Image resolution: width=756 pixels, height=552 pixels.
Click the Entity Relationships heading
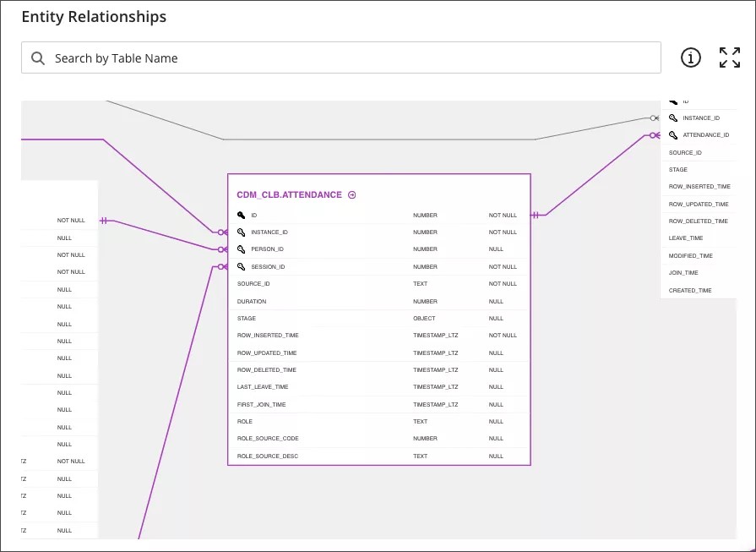[x=94, y=17]
